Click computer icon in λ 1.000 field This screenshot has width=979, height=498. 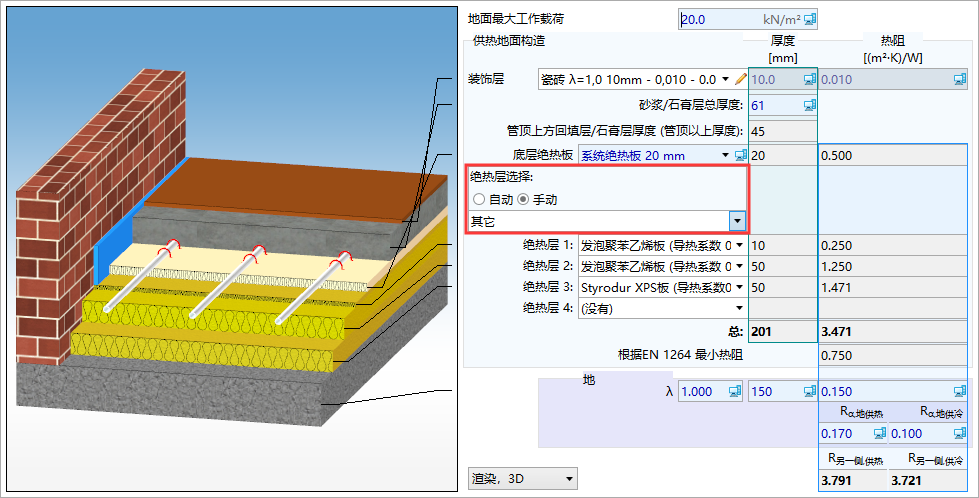[733, 392]
